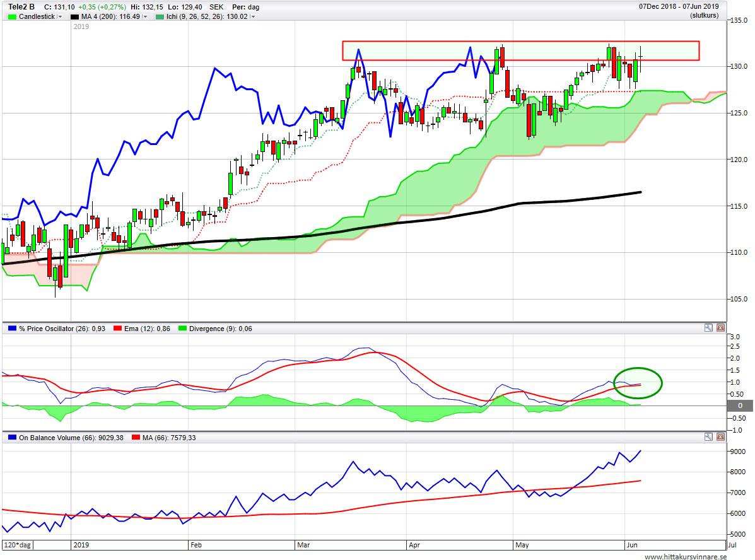The width and height of the screenshot is (755, 560).
Task: Click On Balance Volume (66): 9029,38 label
Action: [x=71, y=438]
